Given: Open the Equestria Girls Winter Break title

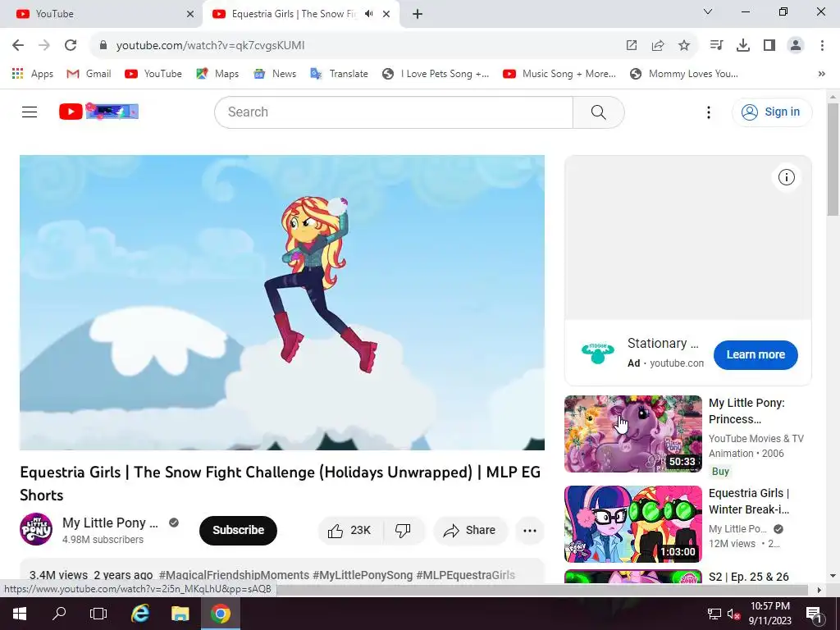Looking at the screenshot, I should 749,501.
